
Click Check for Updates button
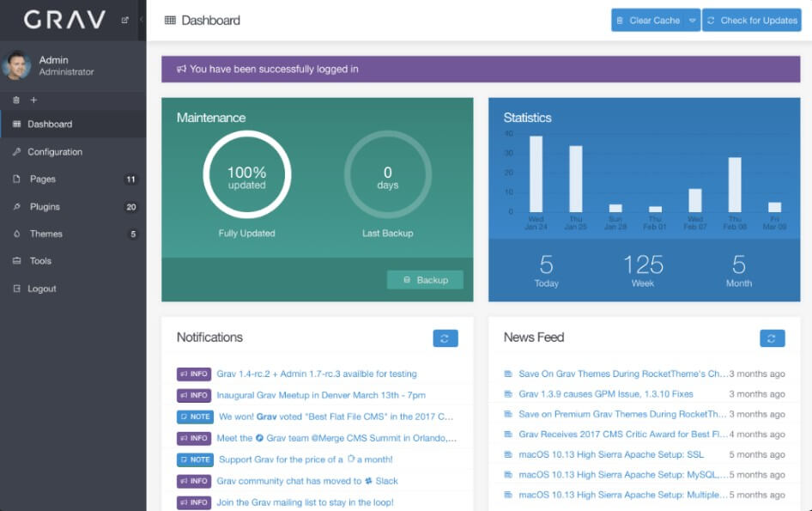point(751,21)
